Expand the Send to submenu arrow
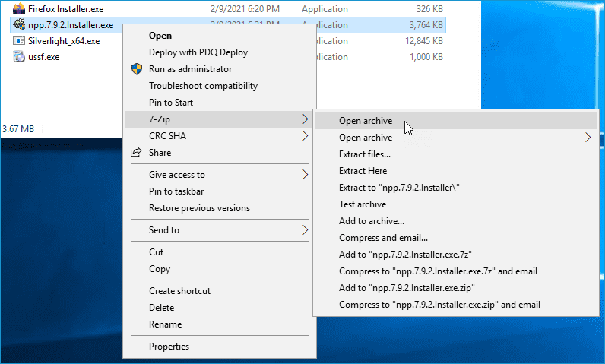605x364 pixels. [306, 230]
